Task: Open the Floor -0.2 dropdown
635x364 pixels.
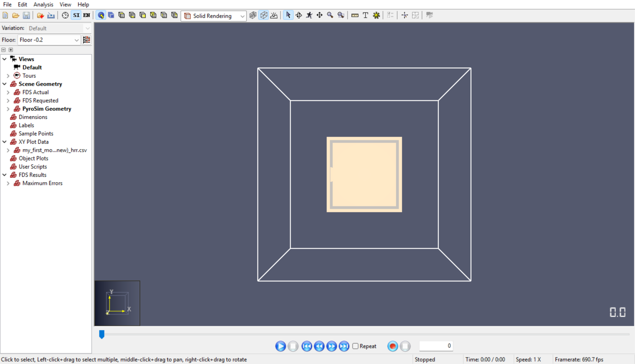Action: 49,40
